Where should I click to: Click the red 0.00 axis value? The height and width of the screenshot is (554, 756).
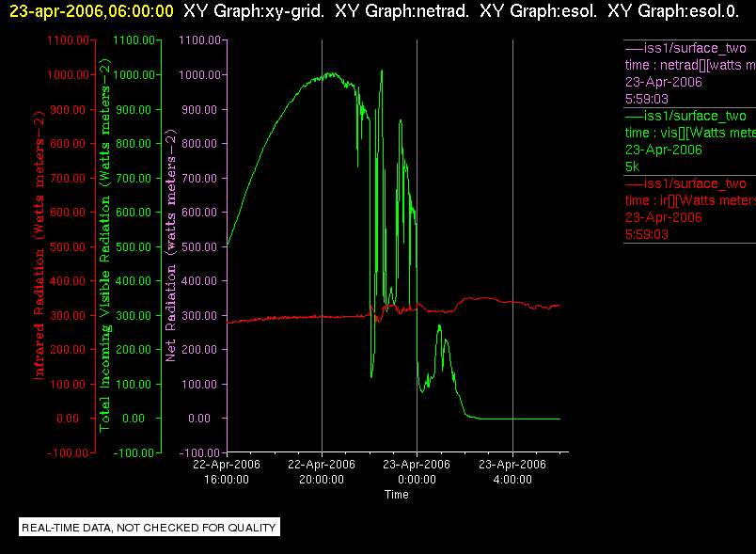tap(68, 418)
